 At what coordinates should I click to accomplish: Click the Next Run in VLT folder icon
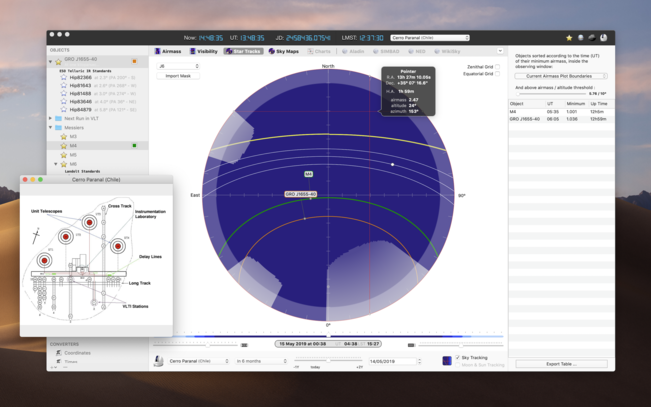click(x=59, y=118)
